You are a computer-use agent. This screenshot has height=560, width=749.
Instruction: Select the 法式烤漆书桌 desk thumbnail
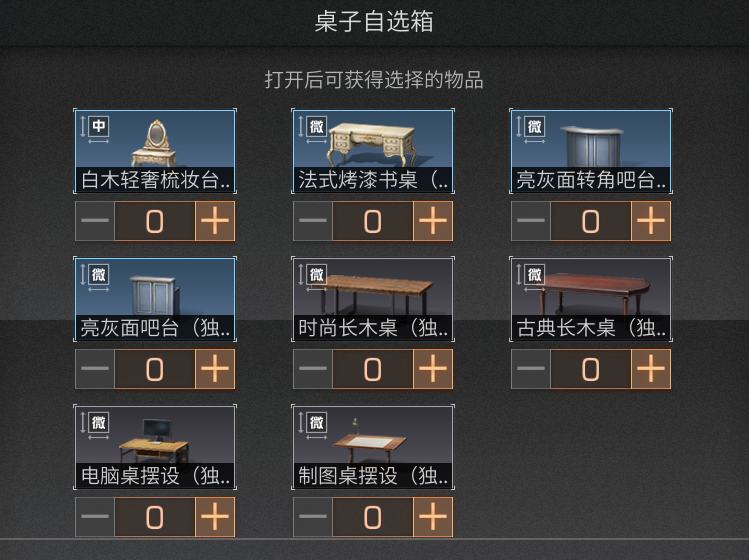coord(373,151)
